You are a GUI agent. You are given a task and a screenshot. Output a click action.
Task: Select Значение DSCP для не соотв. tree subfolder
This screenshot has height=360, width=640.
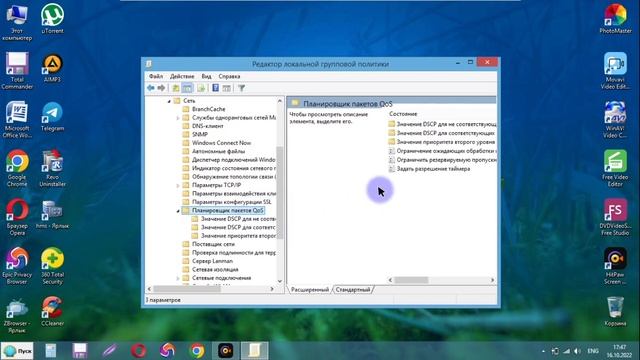pyautogui.click(x=238, y=219)
